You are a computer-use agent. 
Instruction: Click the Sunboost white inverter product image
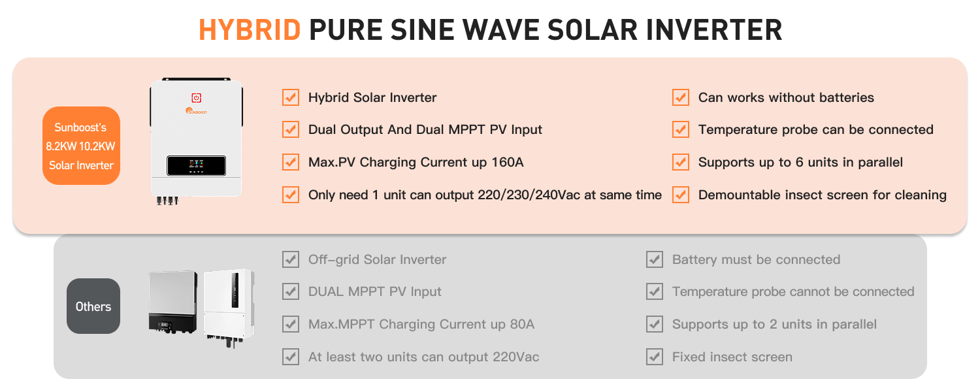coord(196,140)
